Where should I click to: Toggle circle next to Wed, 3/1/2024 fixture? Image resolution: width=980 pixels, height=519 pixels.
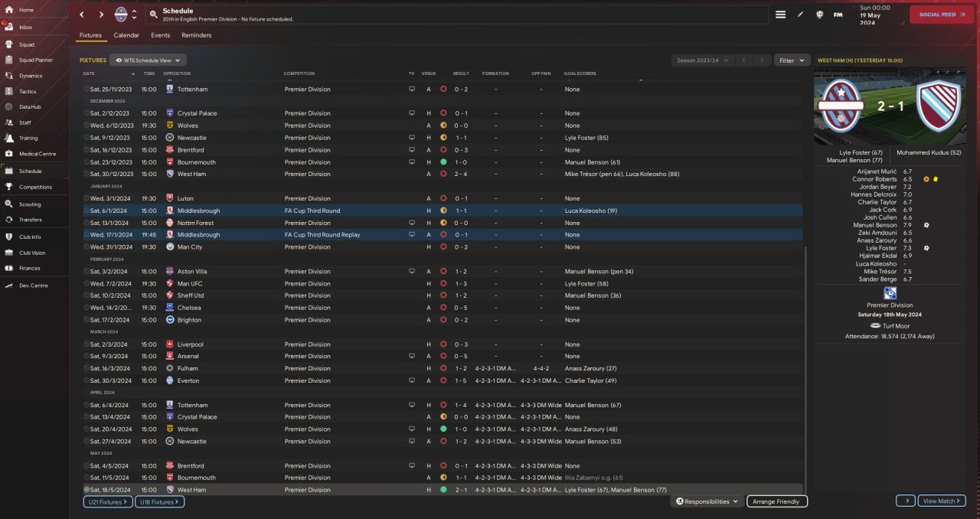click(x=87, y=198)
